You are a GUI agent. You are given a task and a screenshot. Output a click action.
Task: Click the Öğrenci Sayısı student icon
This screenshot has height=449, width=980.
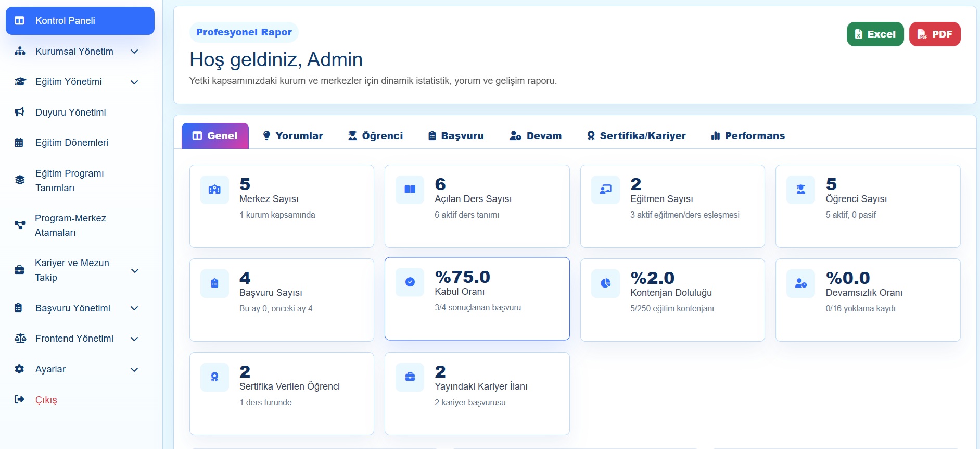coord(801,190)
